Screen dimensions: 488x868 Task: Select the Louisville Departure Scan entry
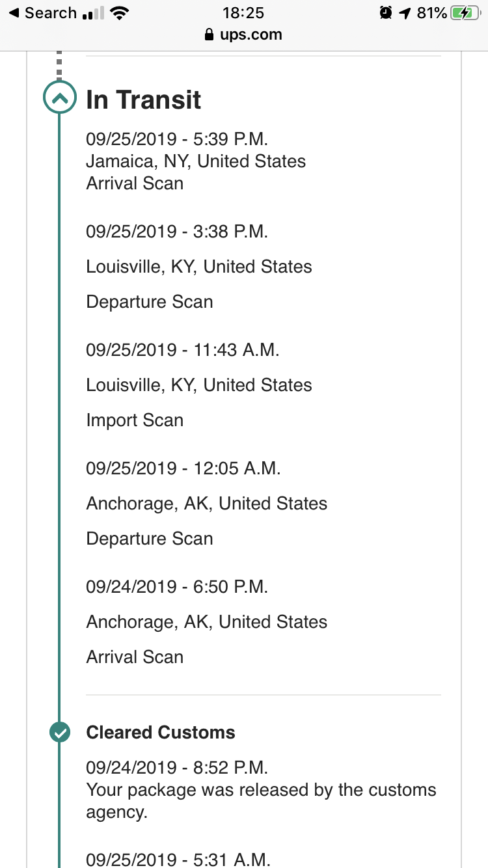click(198, 267)
